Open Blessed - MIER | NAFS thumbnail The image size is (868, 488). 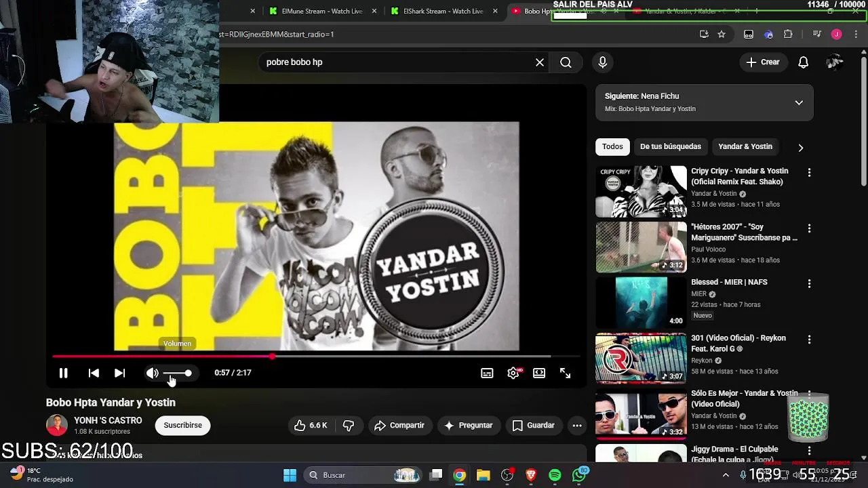(x=641, y=302)
